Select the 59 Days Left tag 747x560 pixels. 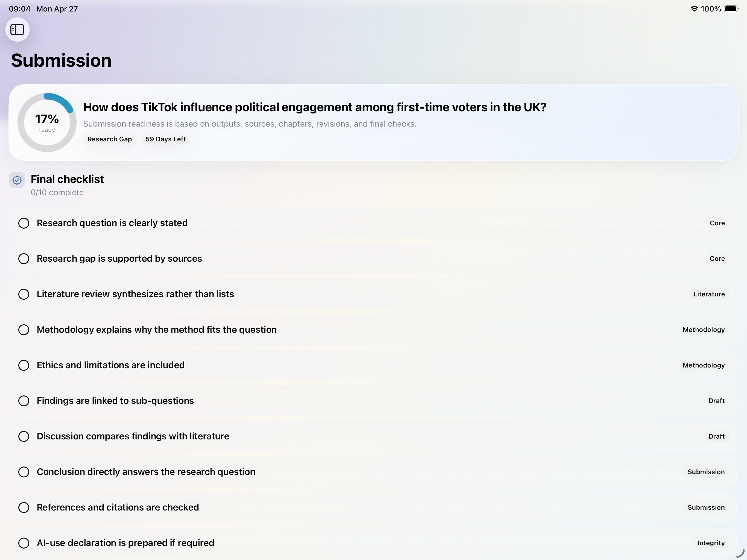165,139
